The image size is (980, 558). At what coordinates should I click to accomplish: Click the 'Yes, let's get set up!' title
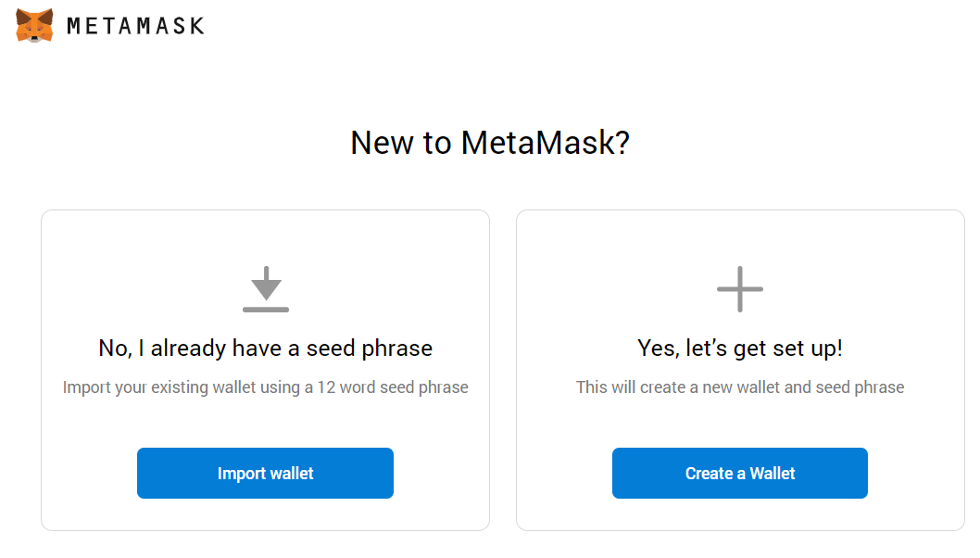coord(740,348)
